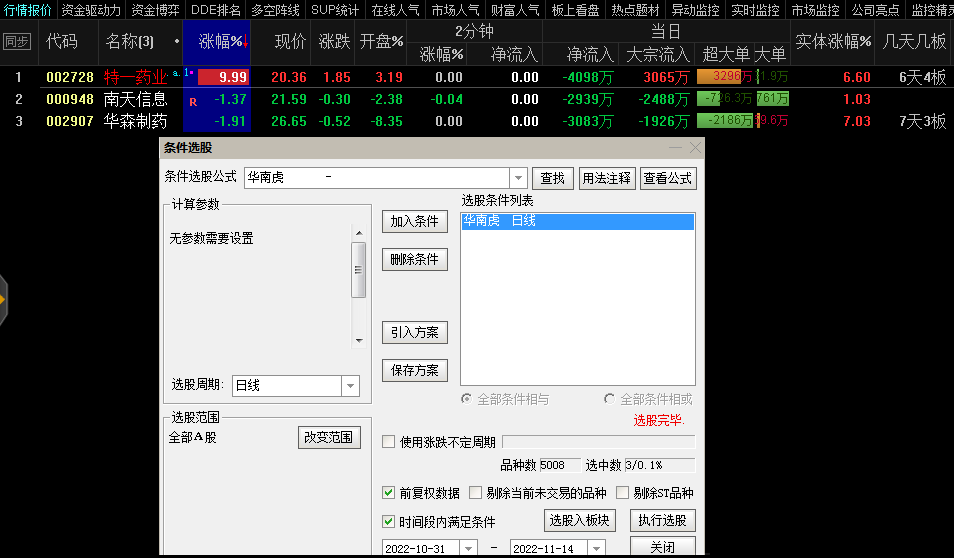This screenshot has height=558, width=954.
Task: Select 全部条件相或 radio button
Action: coord(609,399)
